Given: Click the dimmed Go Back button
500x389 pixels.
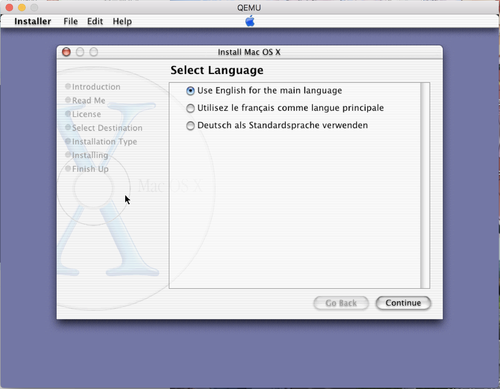Looking at the screenshot, I should pyautogui.click(x=341, y=303).
